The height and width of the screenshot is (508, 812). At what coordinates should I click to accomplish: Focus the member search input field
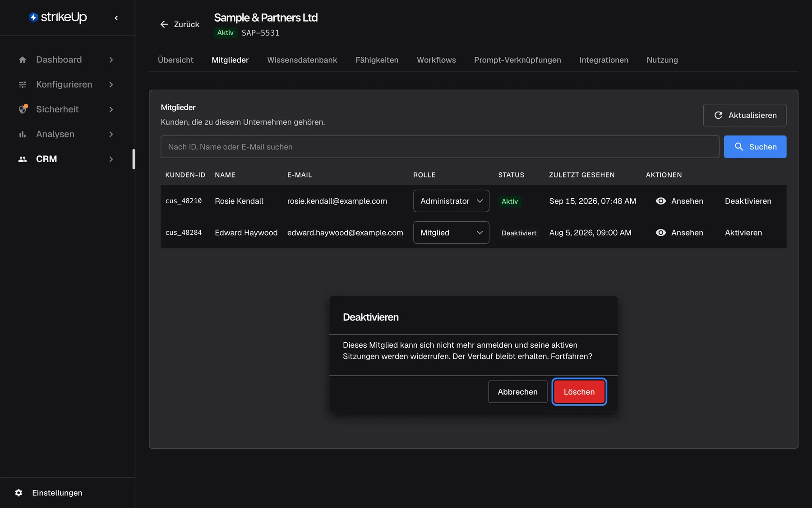tap(440, 147)
